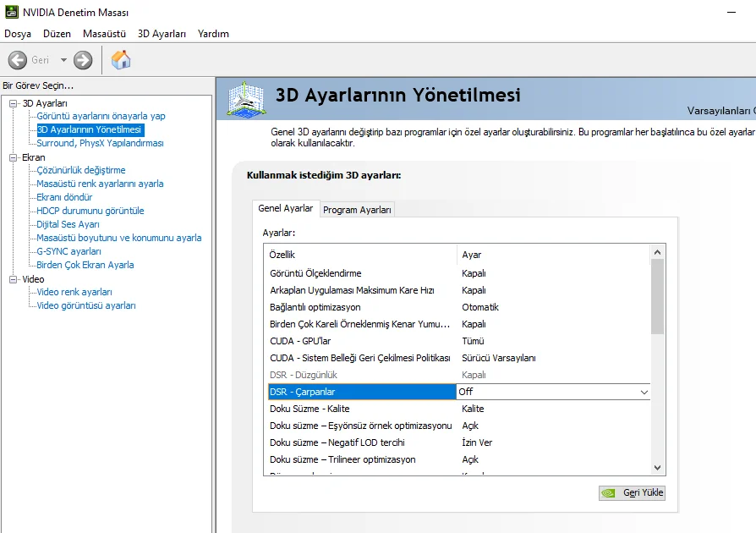Select Birden Çok Kareli Örneklenmiş Kenar row
Image resolution: width=756 pixels, height=533 pixels.
pyautogui.click(x=457, y=324)
